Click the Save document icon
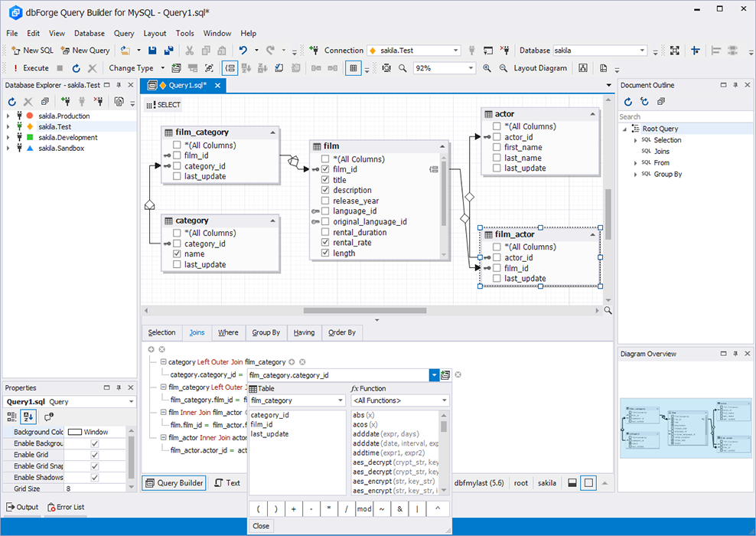The image size is (756, 536). click(154, 50)
